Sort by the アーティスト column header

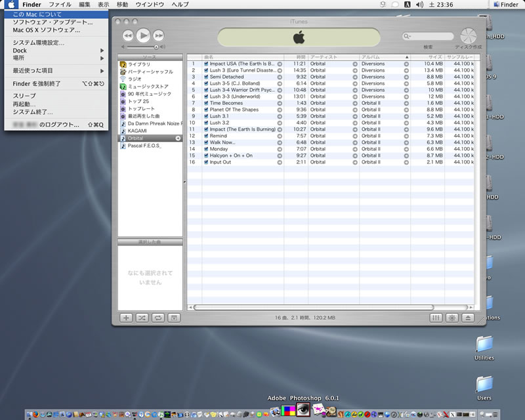(x=333, y=57)
